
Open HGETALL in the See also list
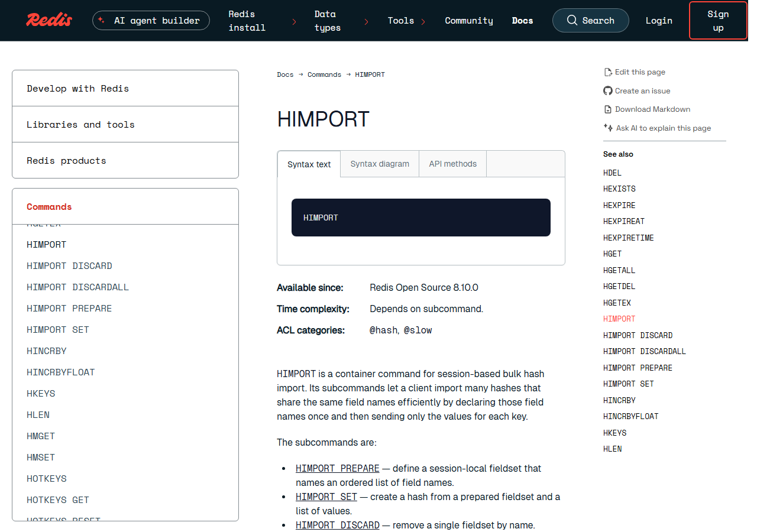tap(619, 270)
